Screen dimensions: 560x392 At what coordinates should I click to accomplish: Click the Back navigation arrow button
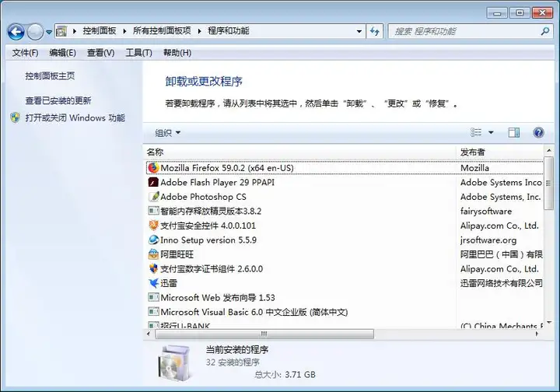(16, 32)
